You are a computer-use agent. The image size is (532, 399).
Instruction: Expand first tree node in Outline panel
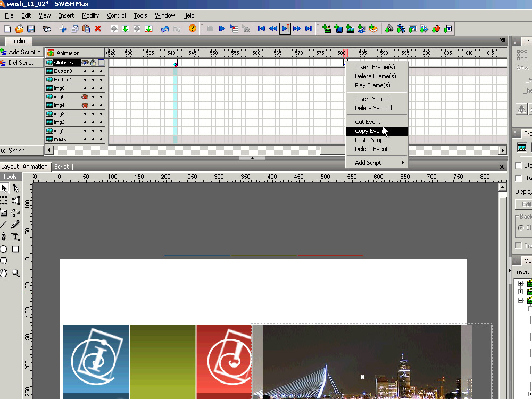click(x=520, y=284)
